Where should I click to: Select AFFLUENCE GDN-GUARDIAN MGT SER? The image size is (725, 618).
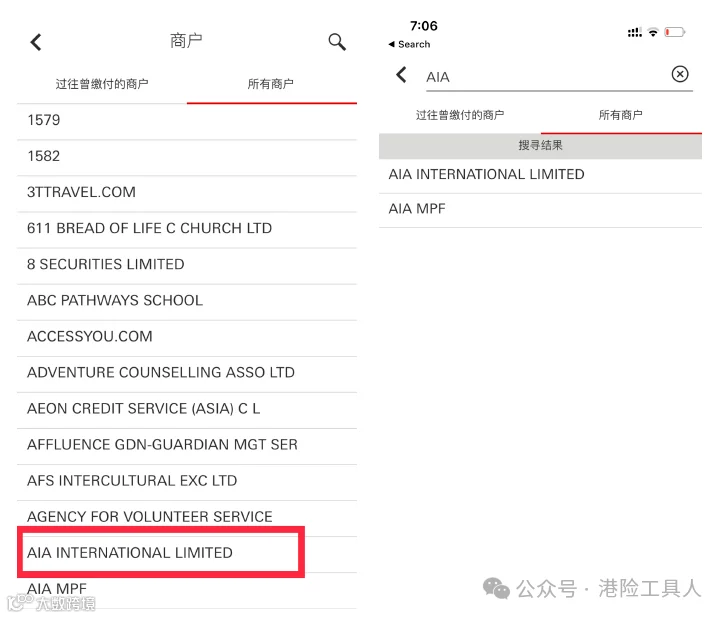187,445
